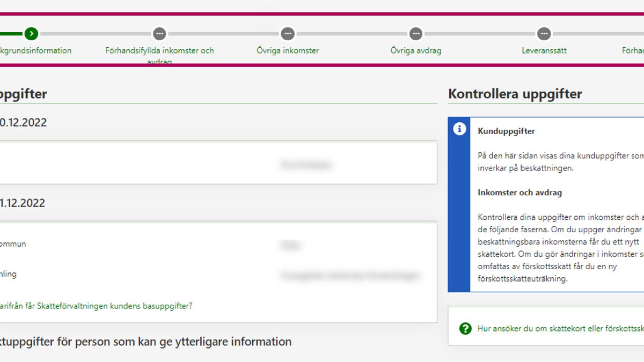Viewport: 644px width, 362px height.
Task: Go to the Bakgrundsinformation step label
Action: click(35, 50)
